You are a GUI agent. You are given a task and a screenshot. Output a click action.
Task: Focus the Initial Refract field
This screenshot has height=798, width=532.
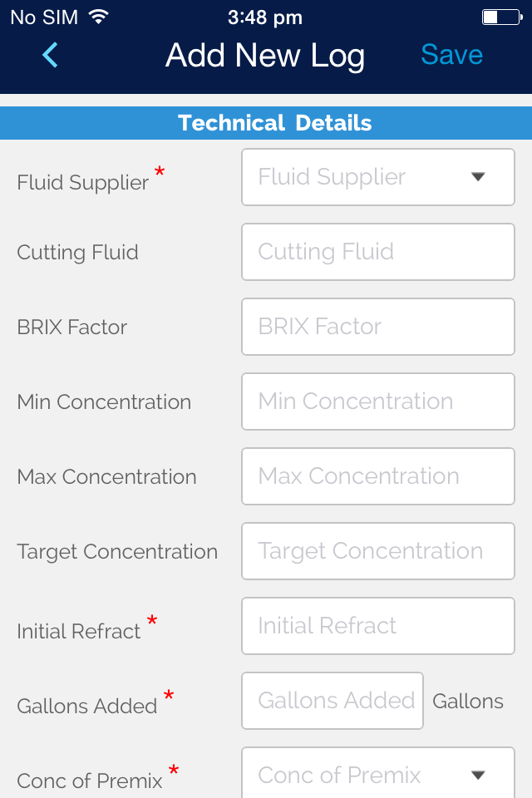tap(377, 626)
